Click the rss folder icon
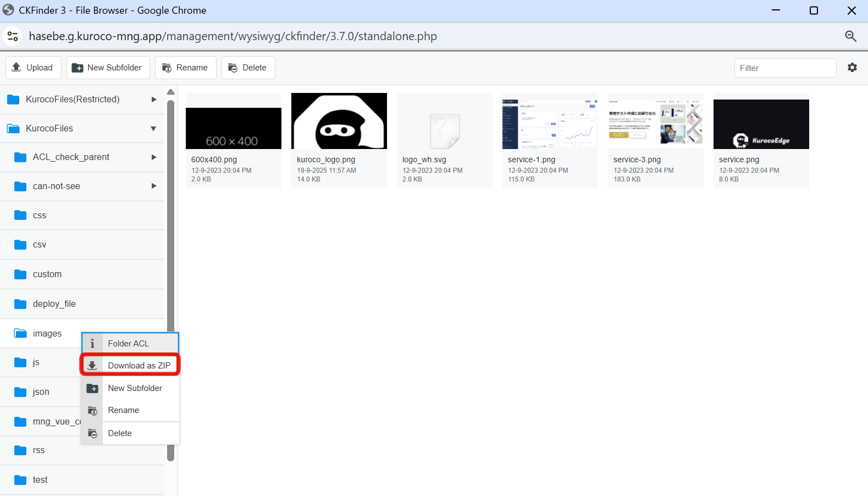The height and width of the screenshot is (496, 868). coord(20,450)
